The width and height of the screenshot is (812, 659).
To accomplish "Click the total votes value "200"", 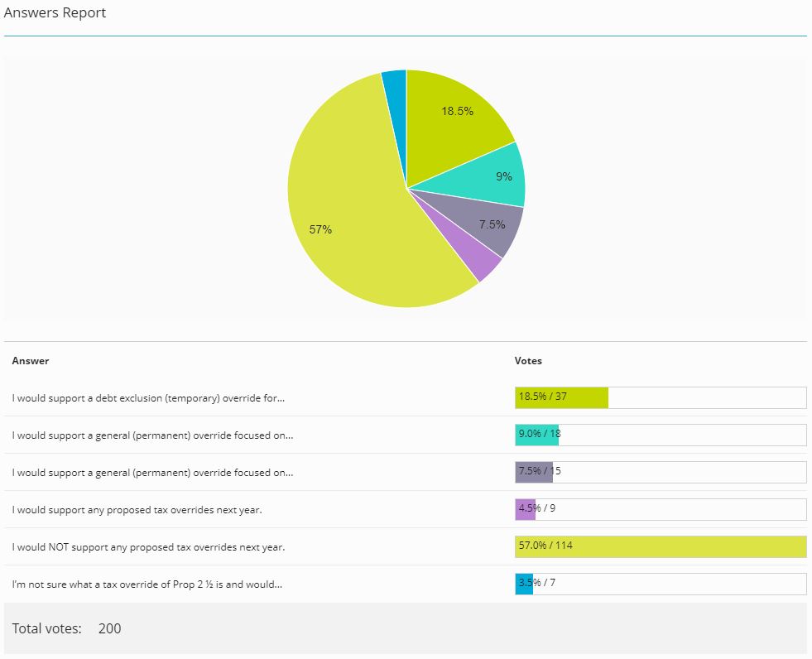I will tap(110, 628).
